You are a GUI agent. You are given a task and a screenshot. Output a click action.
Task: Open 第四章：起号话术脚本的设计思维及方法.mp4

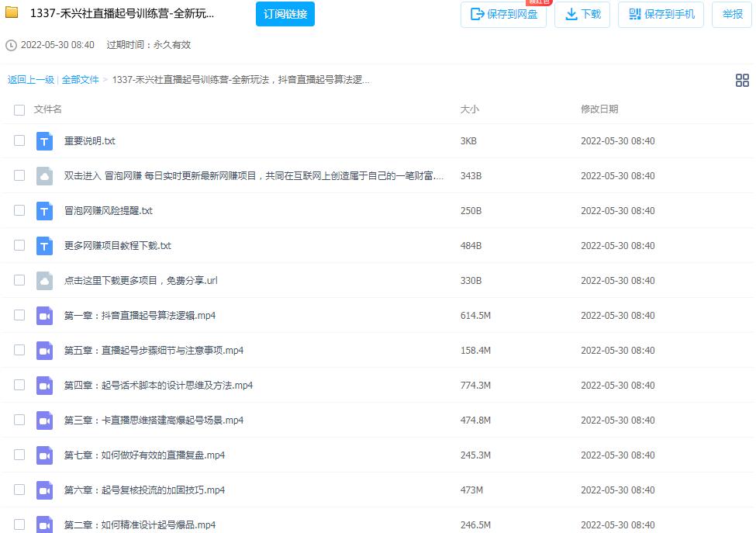pyautogui.click(x=159, y=386)
